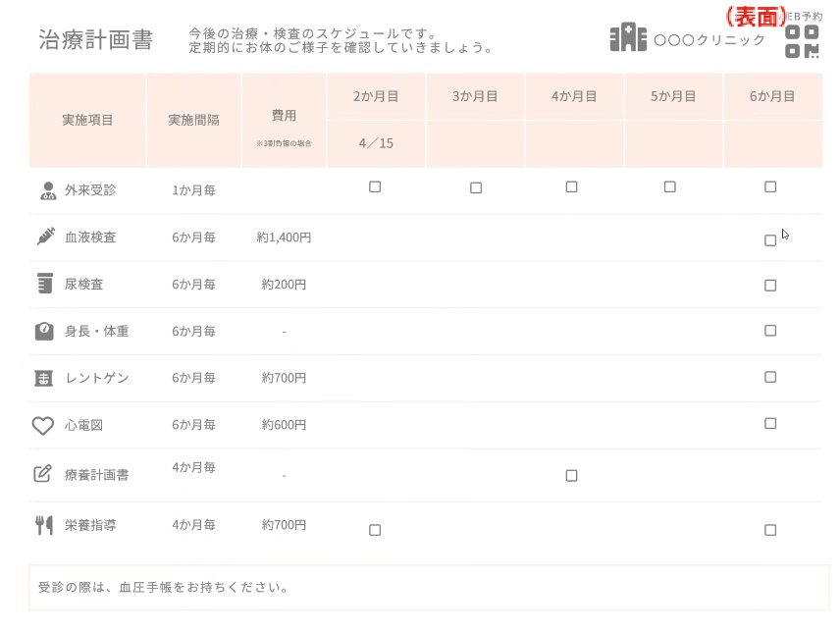Tick the レントゲン checkbox in 6か月目
The image size is (840, 633).
[770, 377]
